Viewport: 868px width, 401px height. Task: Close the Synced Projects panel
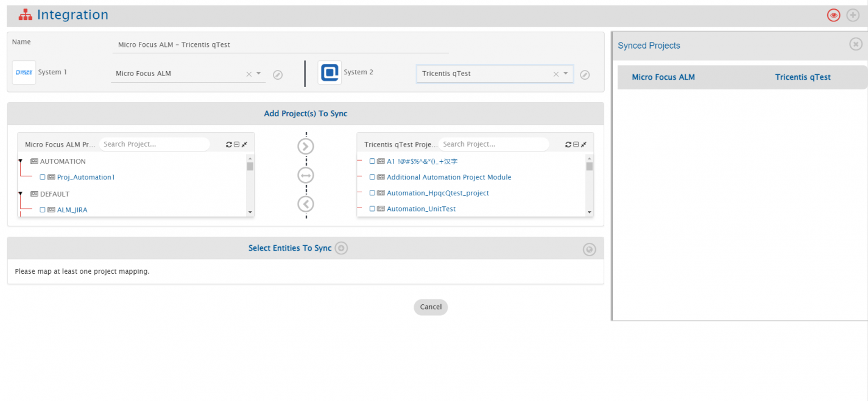click(x=855, y=44)
